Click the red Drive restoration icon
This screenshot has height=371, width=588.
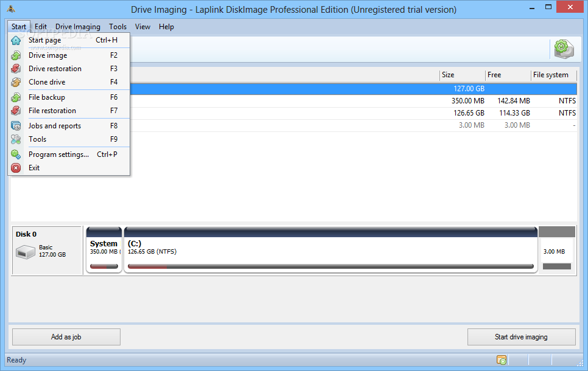pyautogui.click(x=16, y=69)
